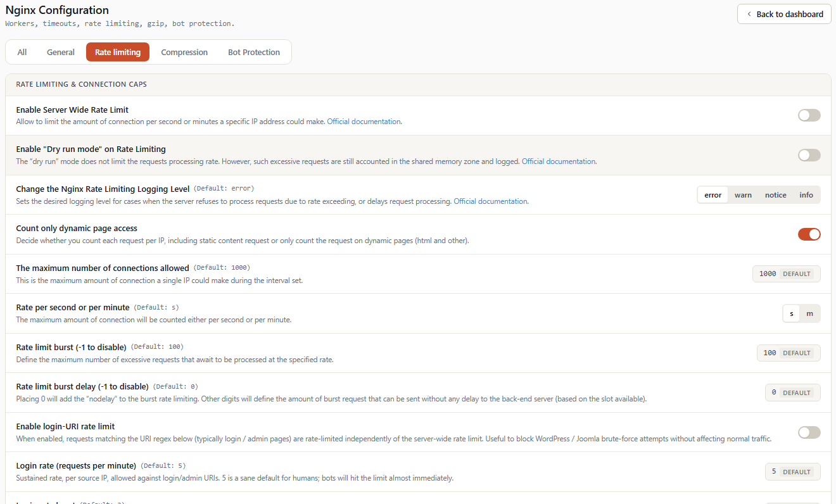836x504 pixels.
Task: Edit Login rate field showing 5
Action: pos(793,472)
